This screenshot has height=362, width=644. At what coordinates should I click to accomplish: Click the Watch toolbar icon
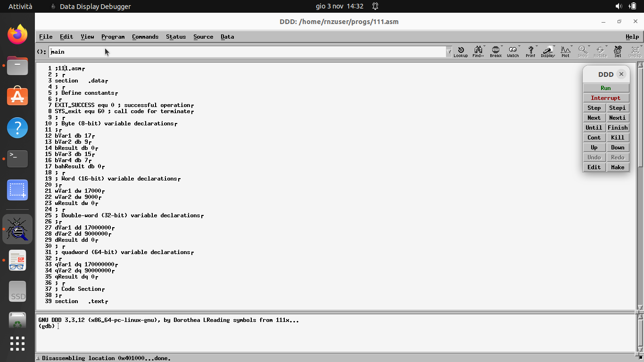pos(513,51)
